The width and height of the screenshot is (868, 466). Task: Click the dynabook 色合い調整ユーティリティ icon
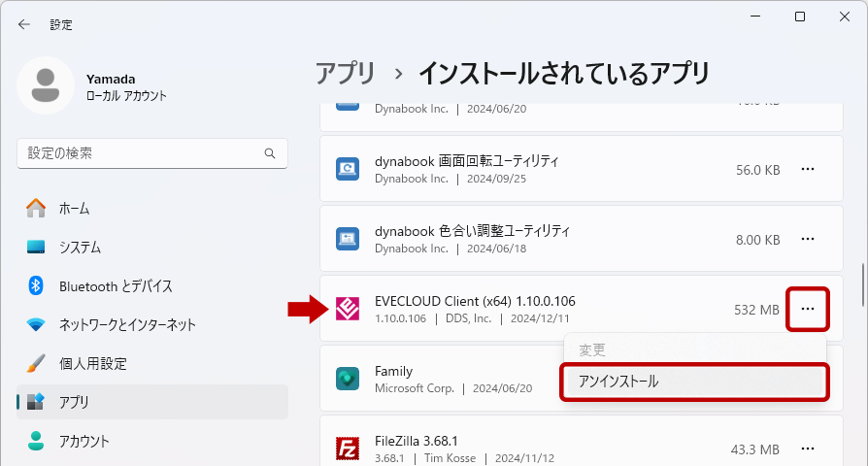point(348,239)
